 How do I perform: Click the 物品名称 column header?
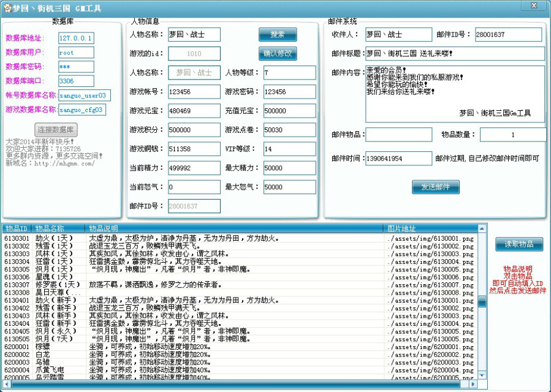pyautogui.click(x=59, y=228)
